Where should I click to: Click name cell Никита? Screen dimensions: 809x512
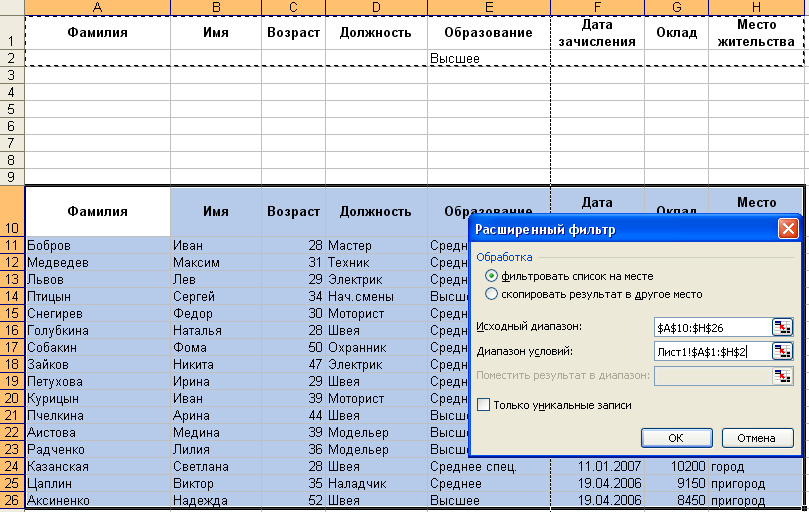(216, 364)
